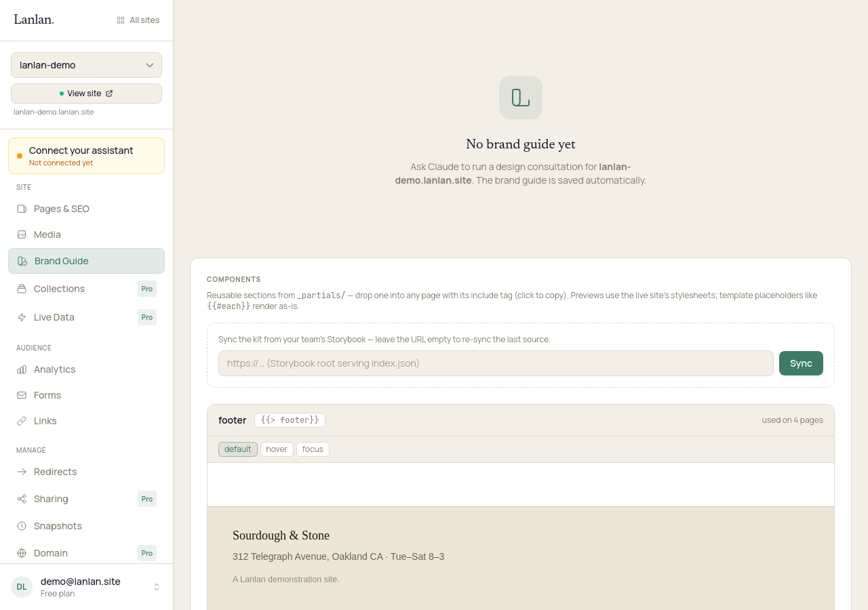
Task: Click the All sites grid icon
Action: (x=121, y=20)
